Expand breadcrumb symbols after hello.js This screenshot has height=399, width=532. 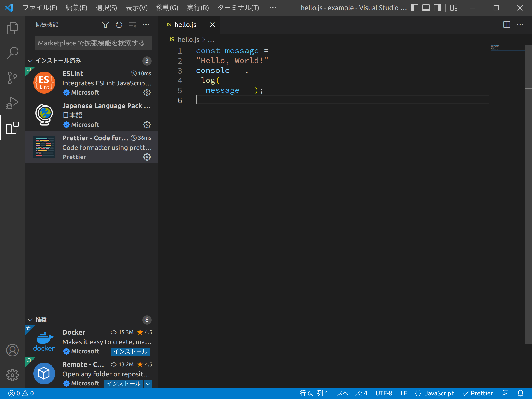211,40
